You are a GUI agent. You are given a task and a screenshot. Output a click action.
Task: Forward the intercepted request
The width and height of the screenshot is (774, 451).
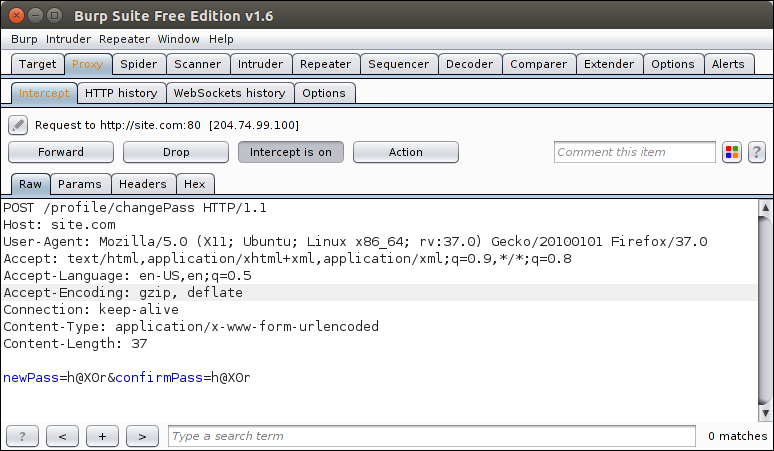click(61, 152)
